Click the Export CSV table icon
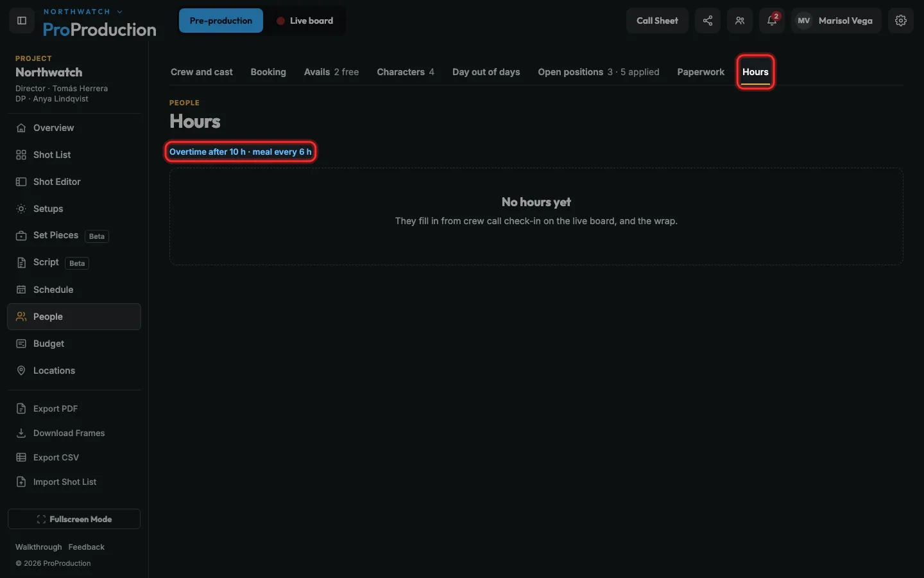 pos(21,457)
